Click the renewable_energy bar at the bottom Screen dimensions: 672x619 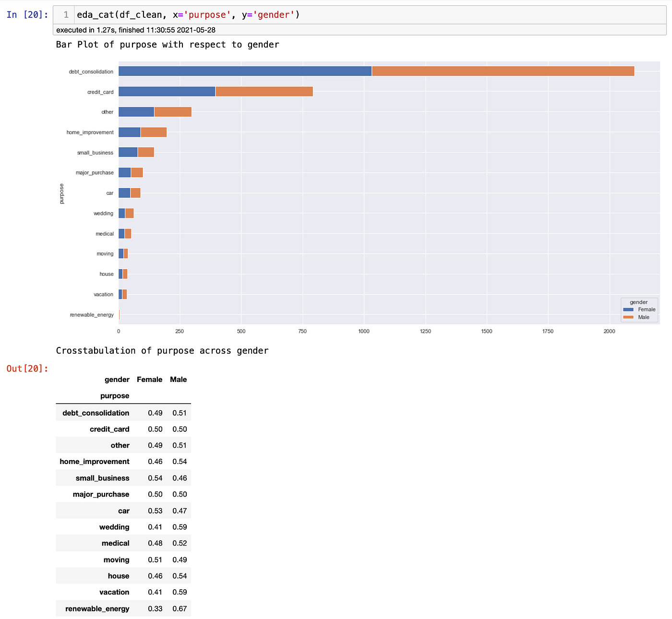click(x=119, y=315)
